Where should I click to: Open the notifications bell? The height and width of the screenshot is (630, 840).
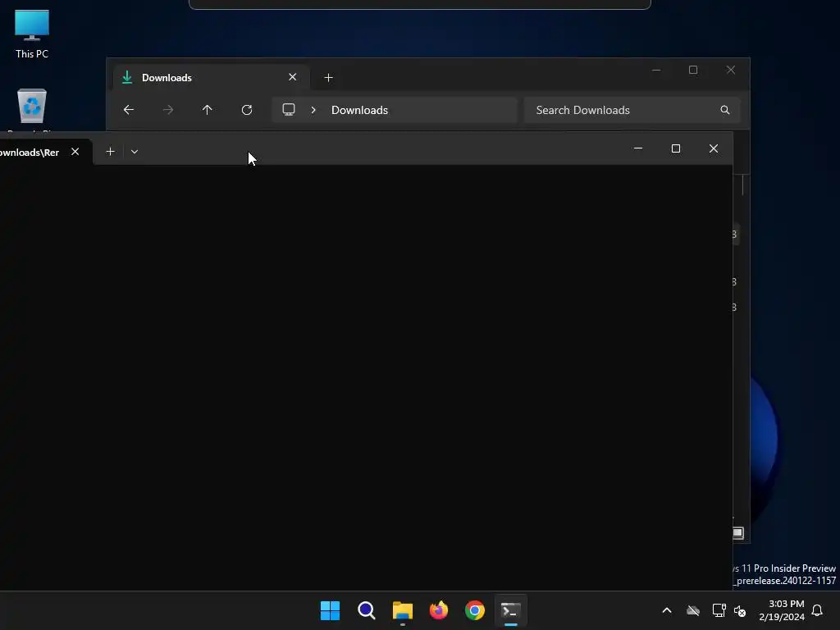pos(818,610)
